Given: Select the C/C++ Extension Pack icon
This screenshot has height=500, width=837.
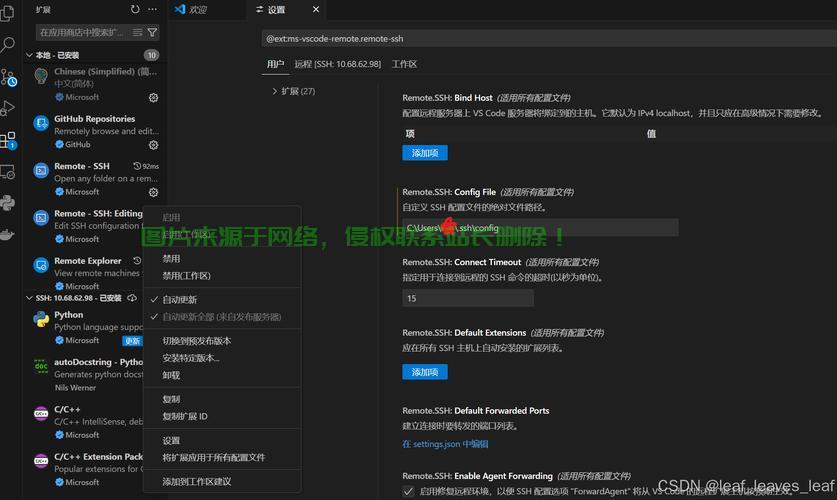Looking at the screenshot, I should [41, 461].
